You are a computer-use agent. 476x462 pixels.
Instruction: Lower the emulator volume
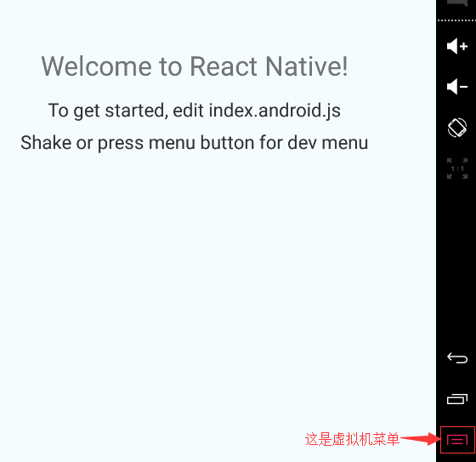457,87
